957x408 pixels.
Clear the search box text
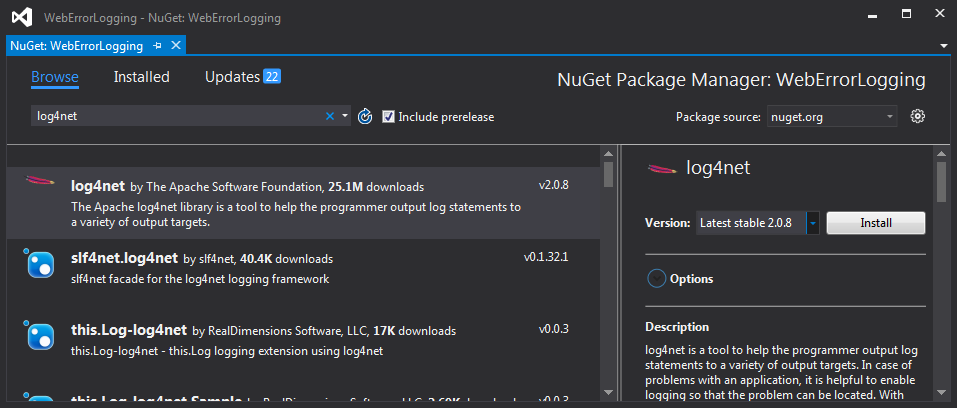coord(330,116)
